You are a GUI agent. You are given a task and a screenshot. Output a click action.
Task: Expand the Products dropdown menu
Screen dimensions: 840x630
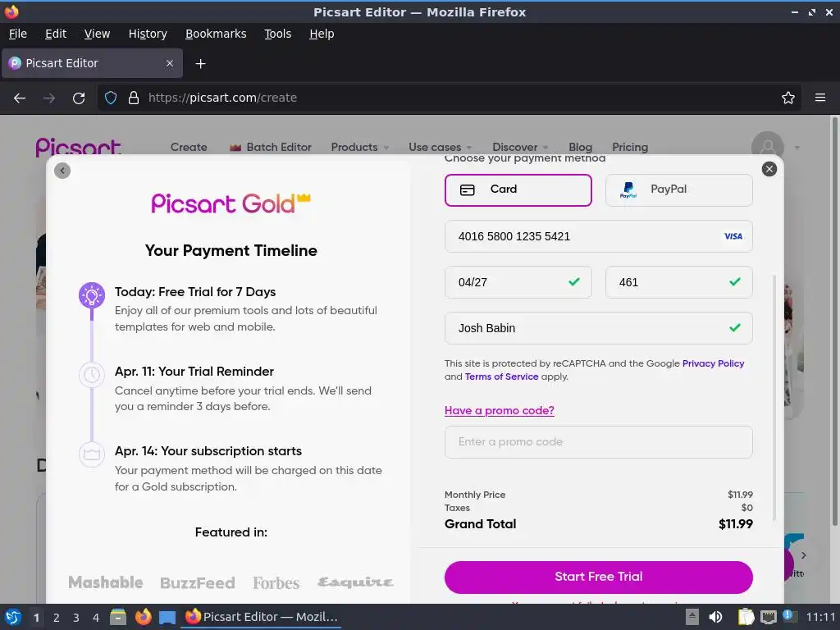359,147
